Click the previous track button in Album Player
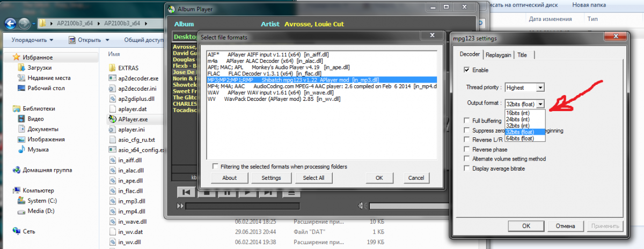Image resolution: width=644 pixels, height=249 pixels. 186,192
